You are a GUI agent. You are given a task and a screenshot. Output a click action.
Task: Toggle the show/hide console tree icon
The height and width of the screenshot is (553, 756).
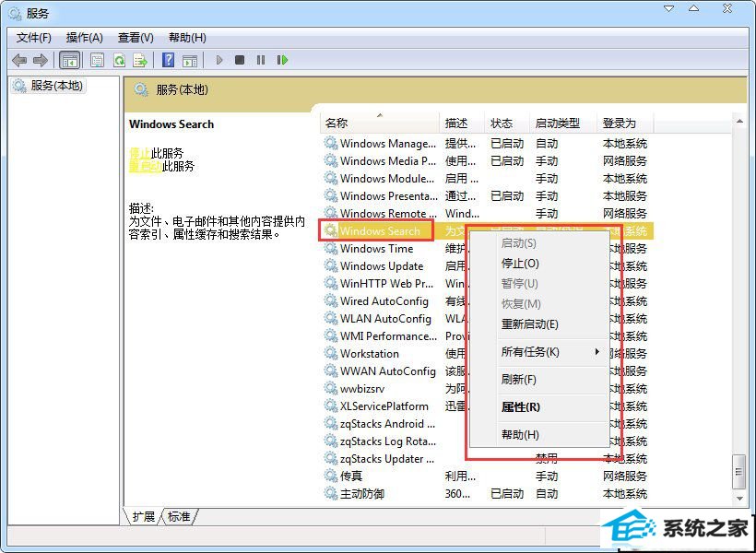click(69, 60)
